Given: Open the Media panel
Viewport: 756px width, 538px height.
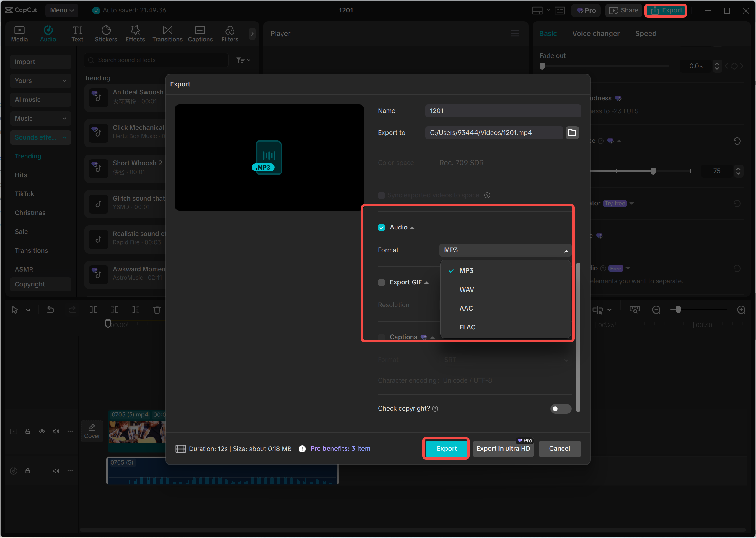Looking at the screenshot, I should click(x=19, y=33).
